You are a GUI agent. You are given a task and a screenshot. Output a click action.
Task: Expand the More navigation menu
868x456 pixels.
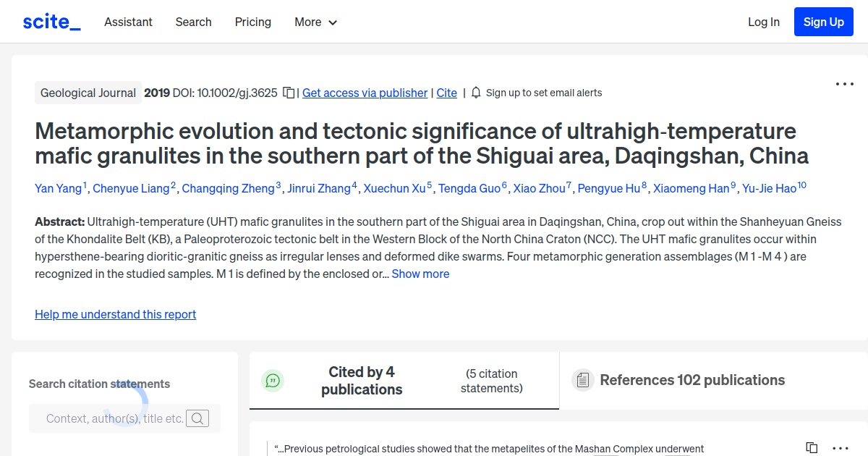[x=315, y=22]
